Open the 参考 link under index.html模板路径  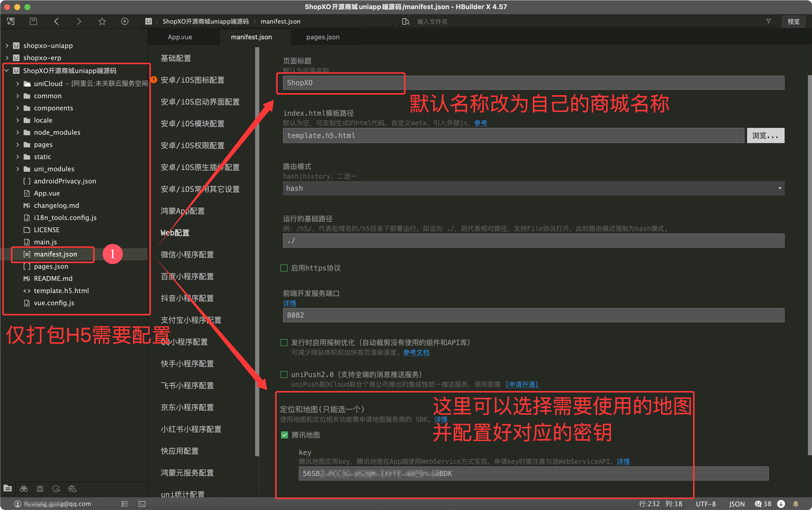click(x=481, y=123)
